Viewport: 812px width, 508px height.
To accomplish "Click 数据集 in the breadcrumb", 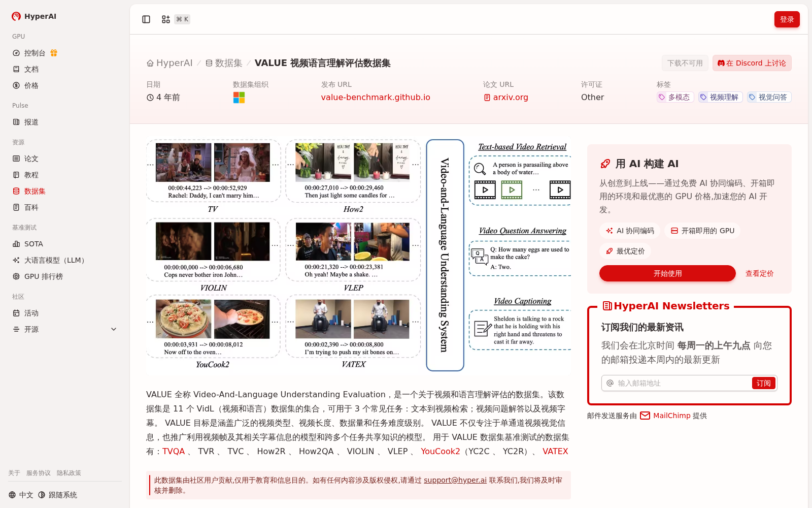I will tap(224, 63).
